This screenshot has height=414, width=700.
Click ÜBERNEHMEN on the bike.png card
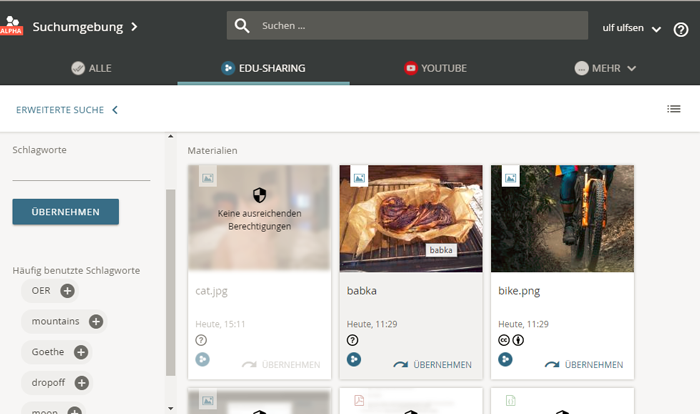coord(584,365)
